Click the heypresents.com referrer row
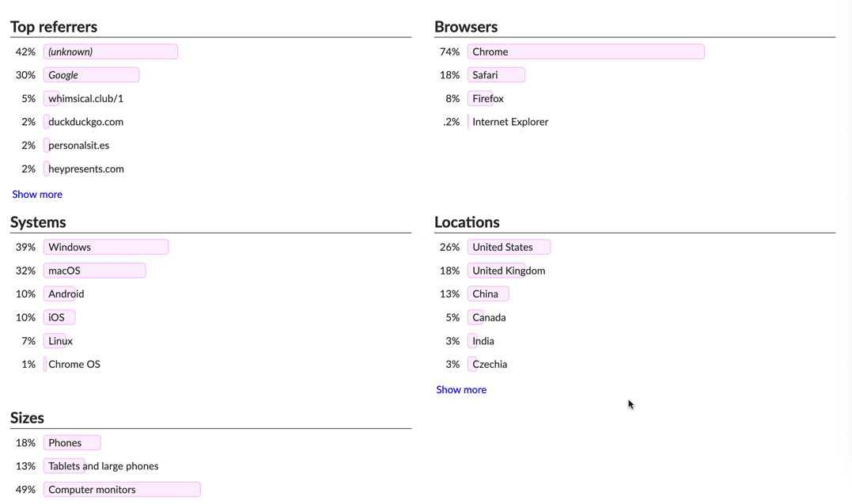This screenshot has width=852, height=504. pos(85,169)
